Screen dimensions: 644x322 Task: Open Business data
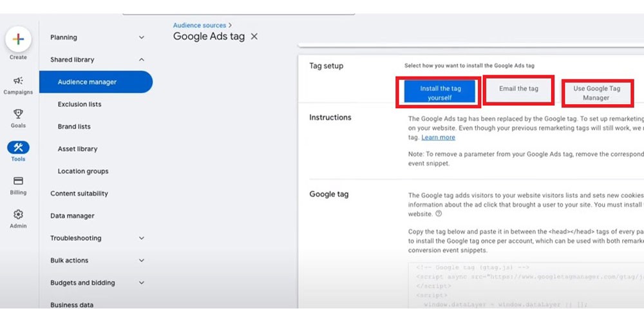point(72,305)
